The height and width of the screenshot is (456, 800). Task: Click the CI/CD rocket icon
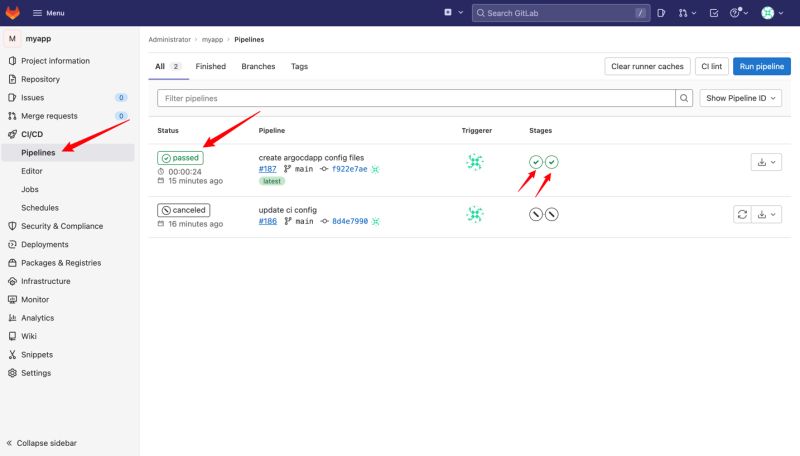pyautogui.click(x=12, y=134)
